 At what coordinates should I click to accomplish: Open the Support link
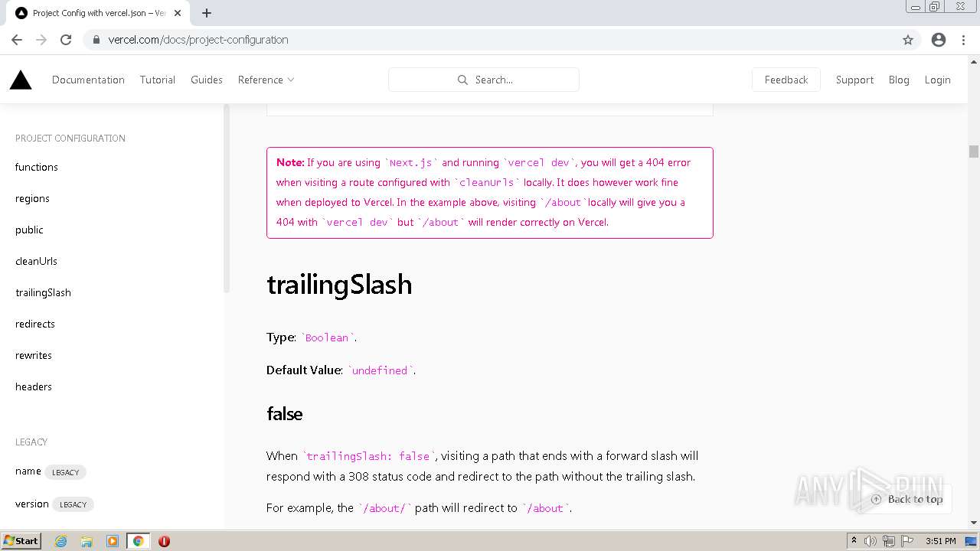(x=854, y=80)
